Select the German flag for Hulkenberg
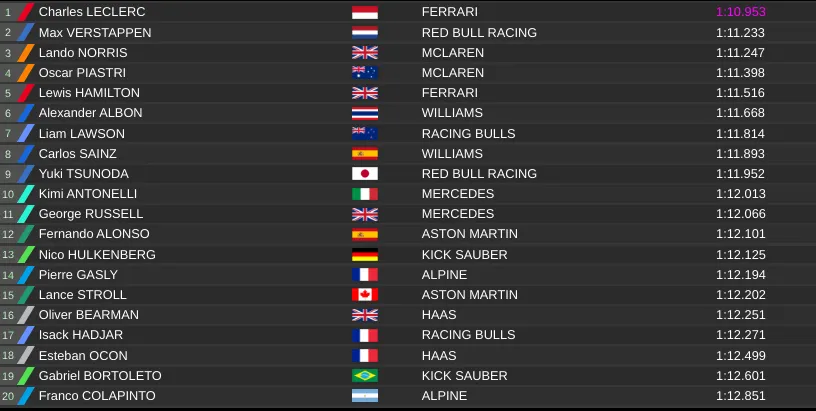The width and height of the screenshot is (816, 411). coord(364,254)
